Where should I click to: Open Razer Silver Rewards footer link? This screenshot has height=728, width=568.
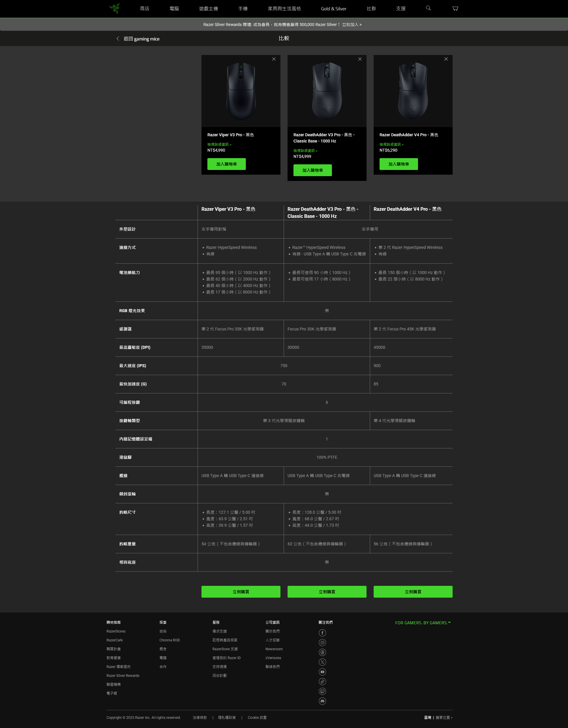click(x=123, y=676)
